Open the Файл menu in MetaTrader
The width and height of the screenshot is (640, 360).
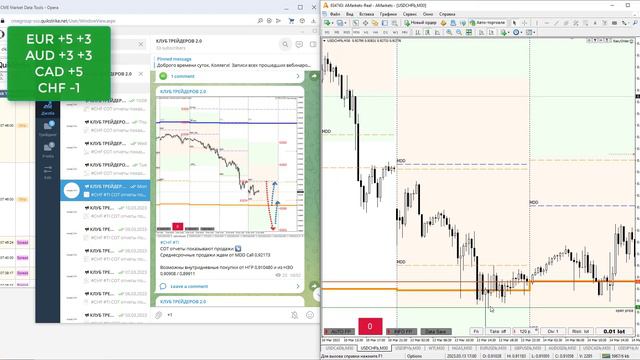click(335, 14)
